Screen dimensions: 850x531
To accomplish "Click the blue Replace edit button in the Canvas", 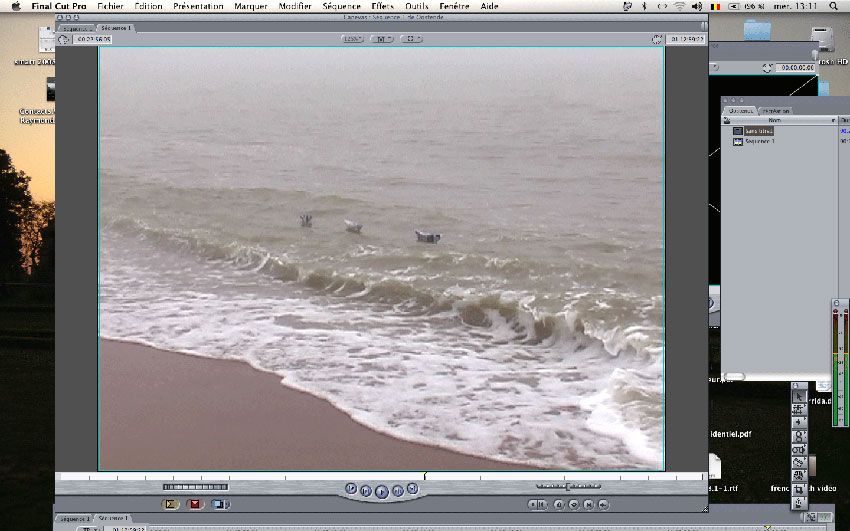I will click(221, 504).
